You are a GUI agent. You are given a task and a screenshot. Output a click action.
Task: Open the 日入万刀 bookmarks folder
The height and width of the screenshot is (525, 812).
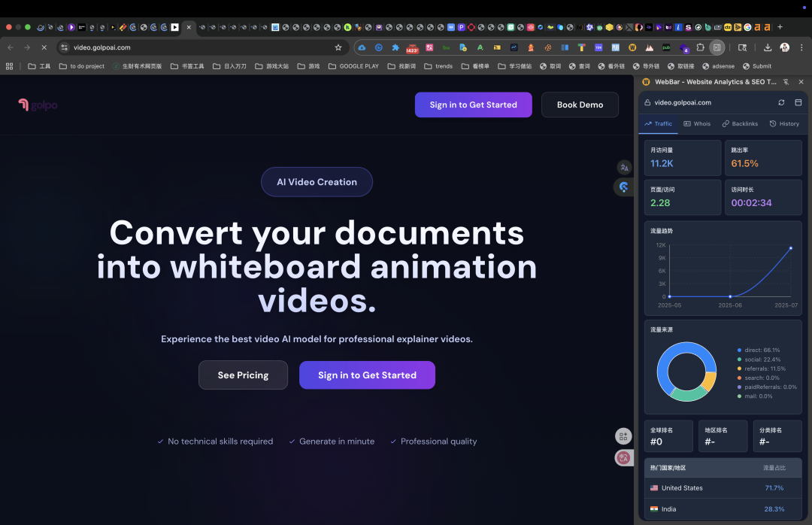point(229,66)
